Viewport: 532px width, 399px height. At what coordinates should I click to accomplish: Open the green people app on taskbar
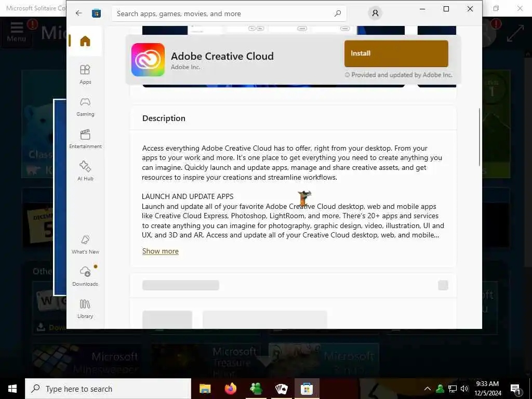[256, 389]
